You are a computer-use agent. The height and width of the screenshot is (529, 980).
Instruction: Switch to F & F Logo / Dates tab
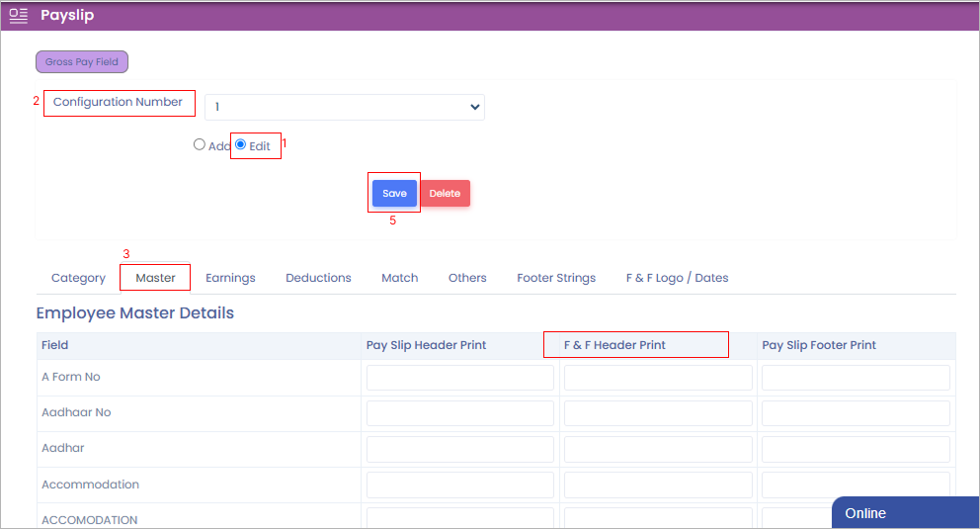pyautogui.click(x=677, y=278)
